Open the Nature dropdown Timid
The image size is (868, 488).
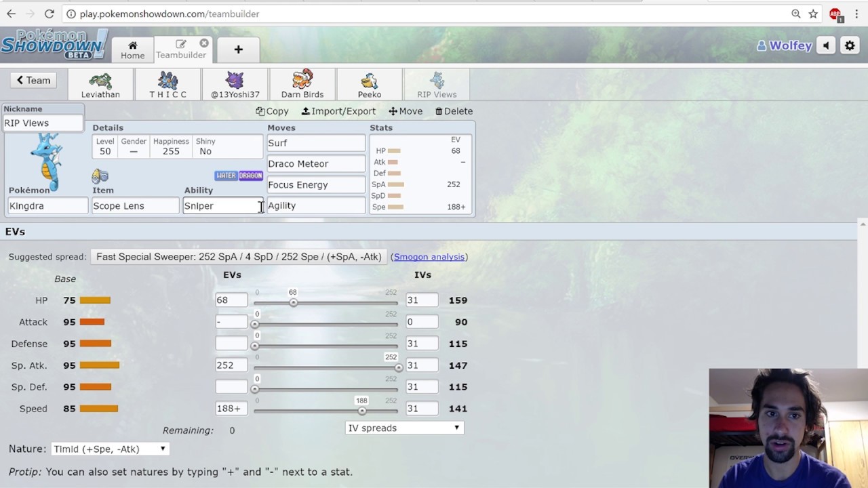click(x=109, y=449)
